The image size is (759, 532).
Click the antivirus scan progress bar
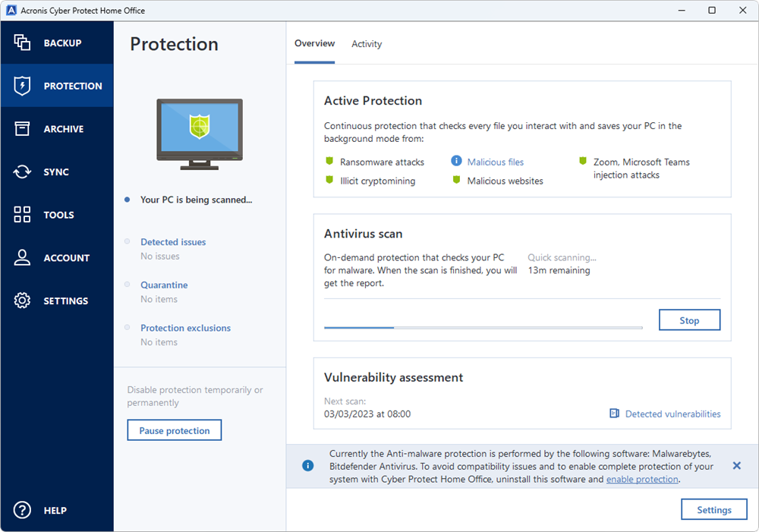pyautogui.click(x=483, y=328)
